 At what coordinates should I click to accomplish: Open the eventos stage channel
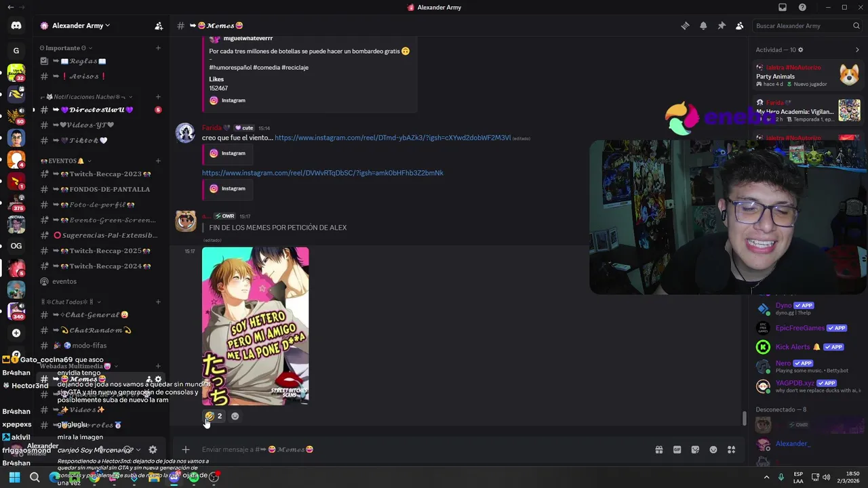pyautogui.click(x=100, y=281)
